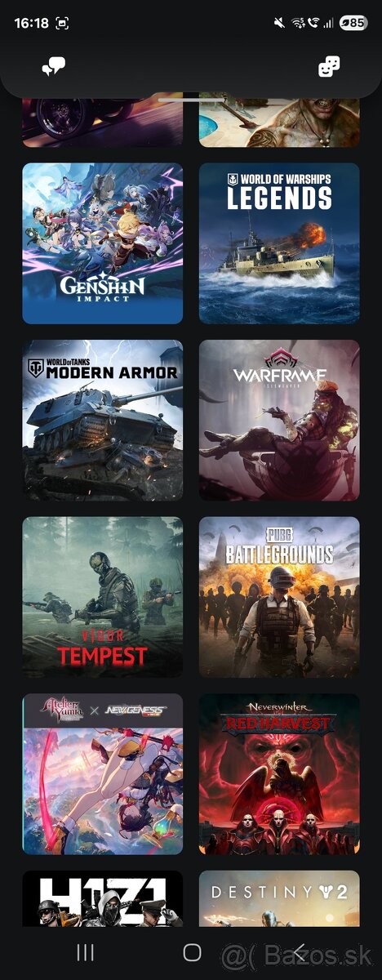Open the H1Z1 game tile
The height and width of the screenshot is (980, 382).
pos(103,898)
